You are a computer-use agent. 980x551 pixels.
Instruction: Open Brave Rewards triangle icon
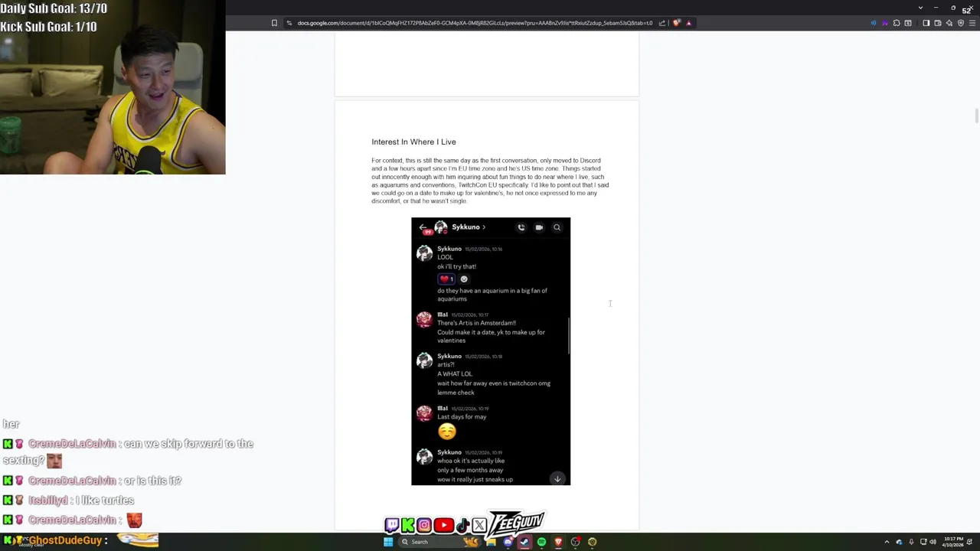(x=688, y=23)
